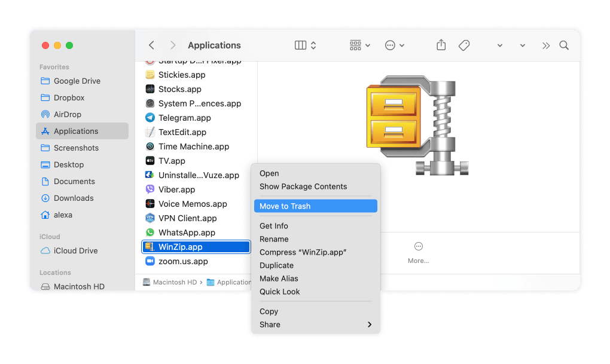Screen dimensions: 610x364
Task: Expand the Share submenu arrow
Action: (370, 325)
